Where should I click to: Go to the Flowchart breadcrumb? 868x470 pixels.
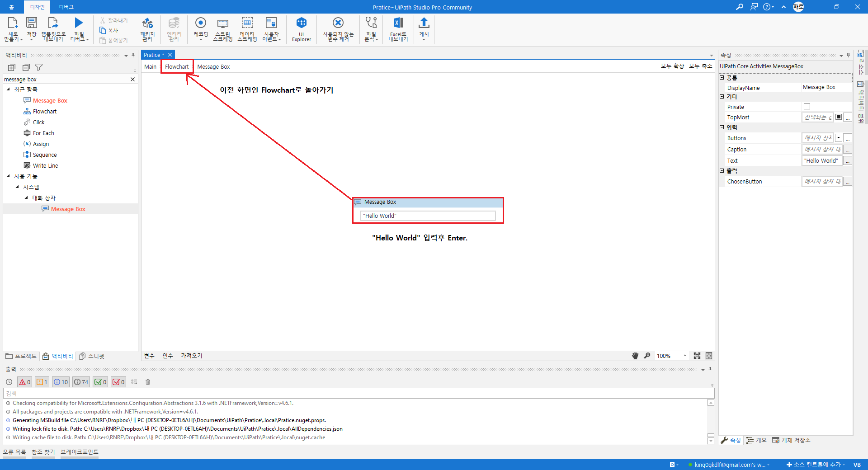[x=177, y=66]
